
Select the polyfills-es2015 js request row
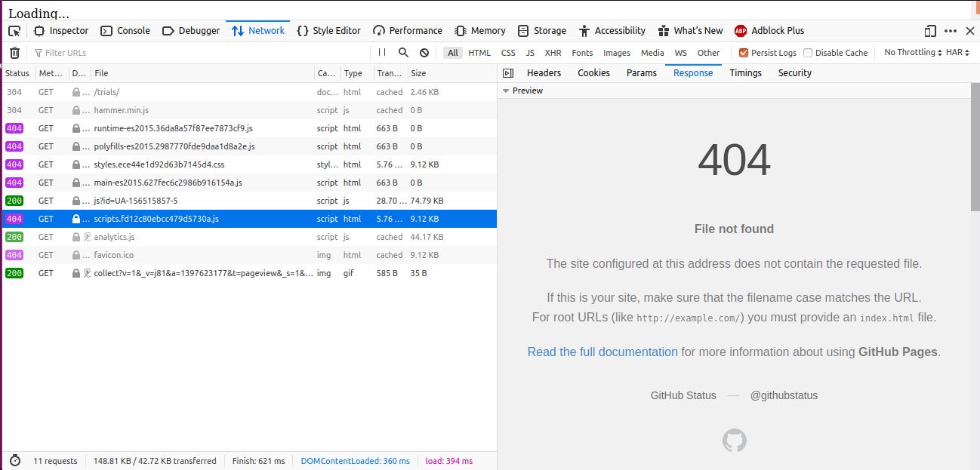(249, 146)
